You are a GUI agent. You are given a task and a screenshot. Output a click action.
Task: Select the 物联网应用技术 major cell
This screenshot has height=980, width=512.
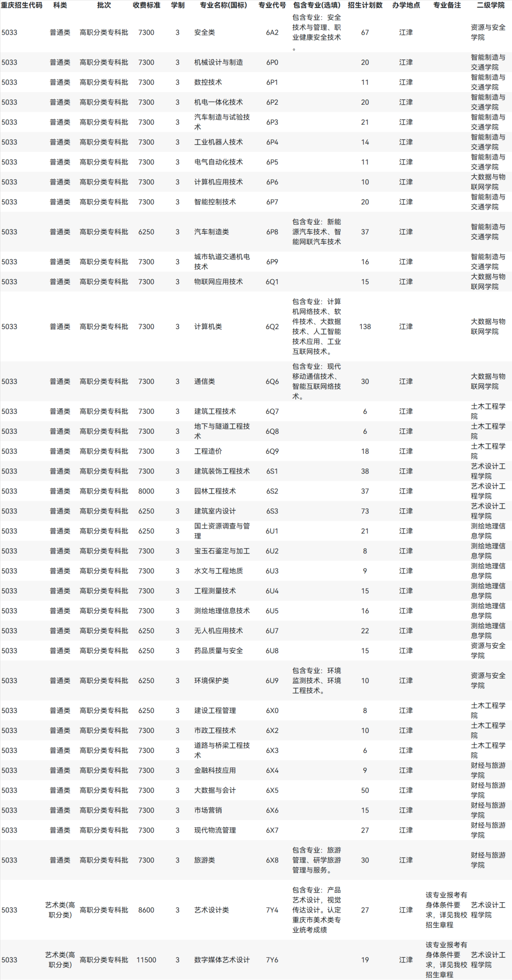click(219, 282)
